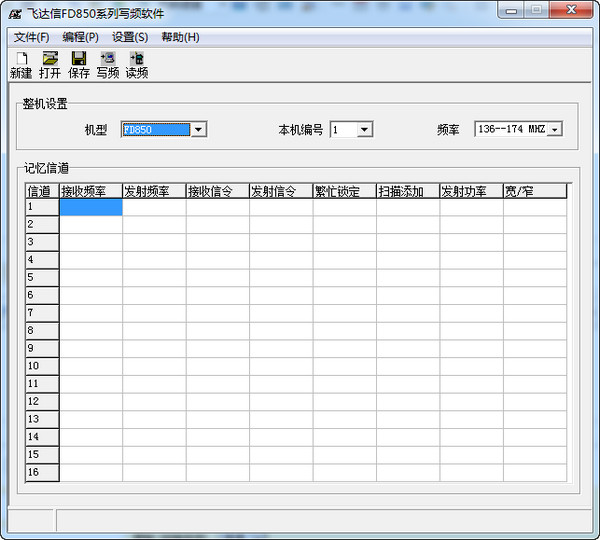Click the 发射功率 column header
The height and width of the screenshot is (540, 600).
[471, 191]
